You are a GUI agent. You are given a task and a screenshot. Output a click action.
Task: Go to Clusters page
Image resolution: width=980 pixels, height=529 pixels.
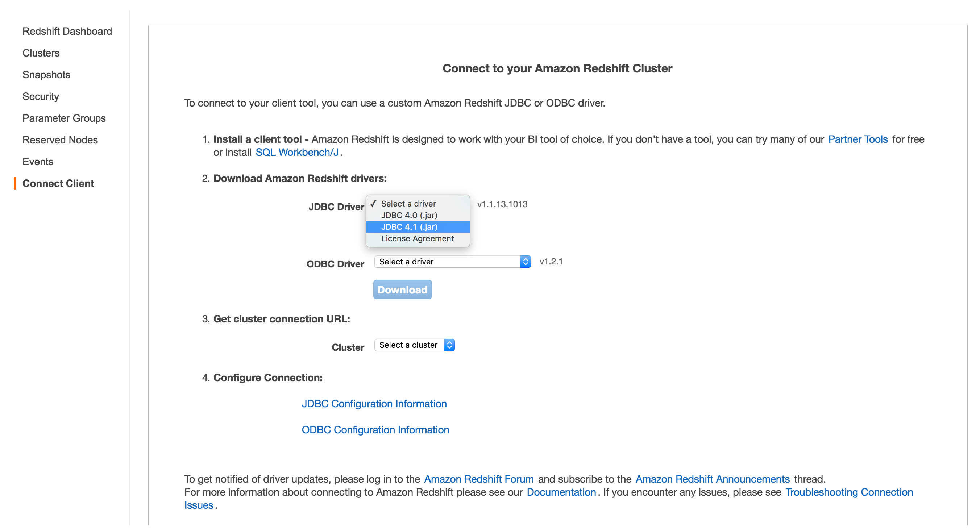41,53
